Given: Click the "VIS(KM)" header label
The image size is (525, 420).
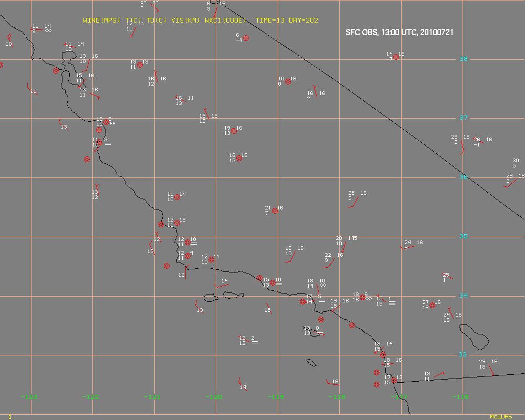Looking at the screenshot, I should [x=185, y=20].
